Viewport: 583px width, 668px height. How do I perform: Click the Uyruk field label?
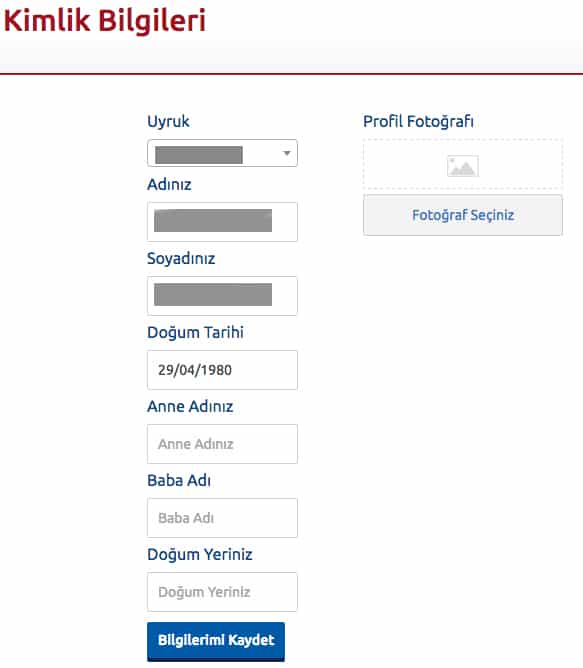(x=168, y=121)
